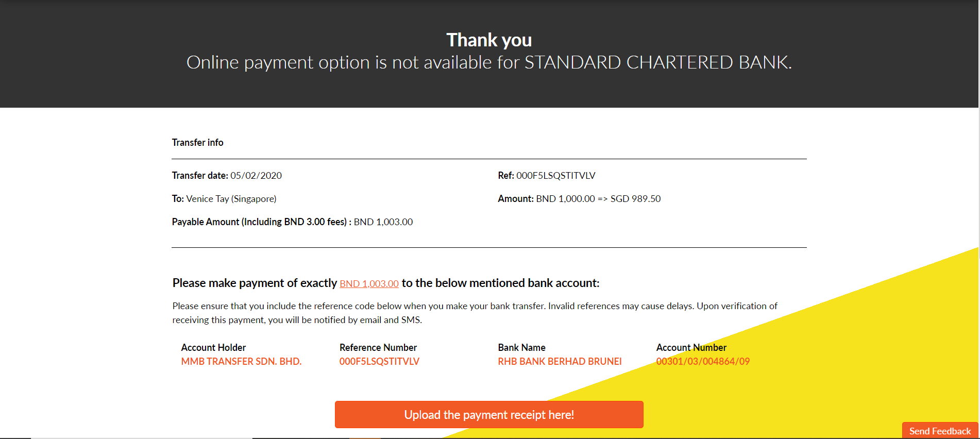Viewport: 980px width, 439px height.
Task: Click the "Thank you" heading
Action: (488, 39)
